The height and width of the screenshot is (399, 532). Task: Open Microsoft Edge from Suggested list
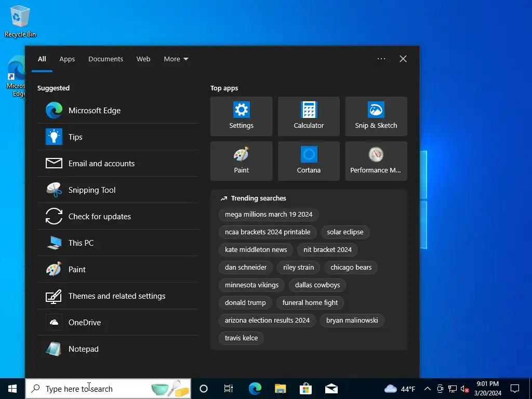[x=117, y=110]
